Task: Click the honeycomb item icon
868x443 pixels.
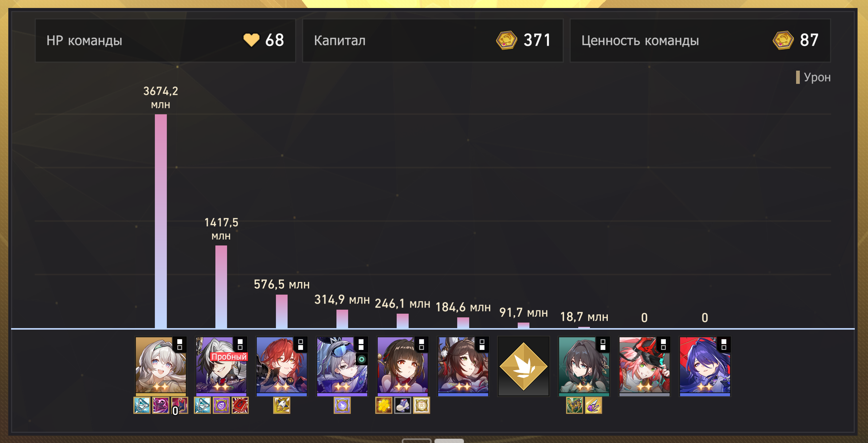Action: click(384, 405)
